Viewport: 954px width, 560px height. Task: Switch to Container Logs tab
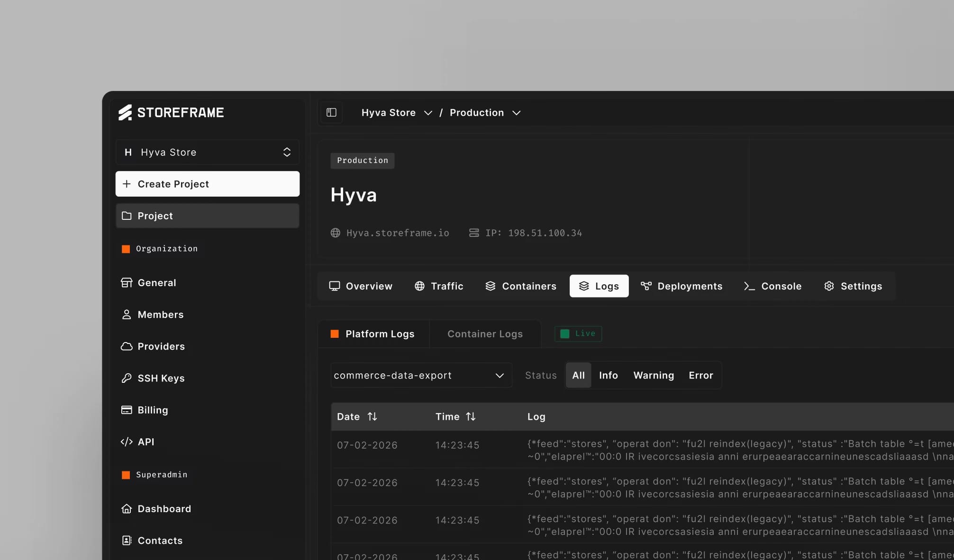(x=485, y=334)
